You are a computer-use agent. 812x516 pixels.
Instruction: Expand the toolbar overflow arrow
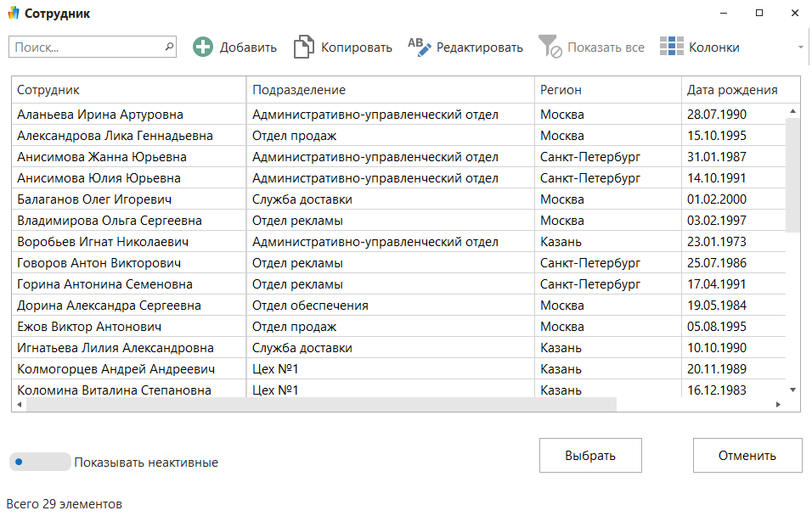(800, 48)
